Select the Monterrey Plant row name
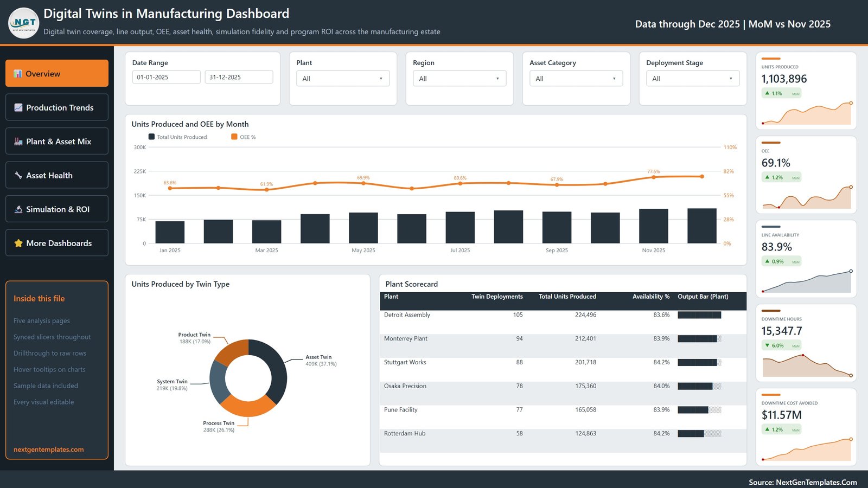The image size is (868, 488). click(406, 339)
